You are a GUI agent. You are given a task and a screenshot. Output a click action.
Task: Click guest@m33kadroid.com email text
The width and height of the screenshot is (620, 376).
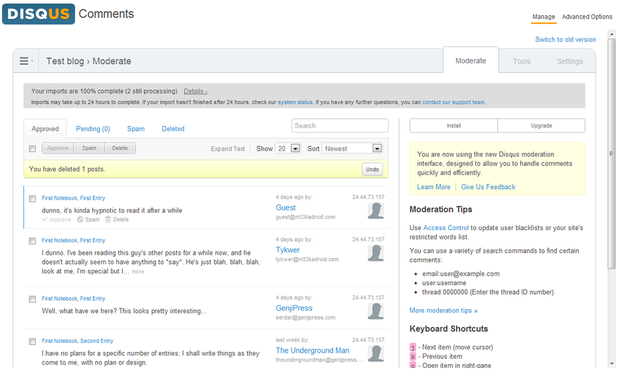tap(305, 217)
